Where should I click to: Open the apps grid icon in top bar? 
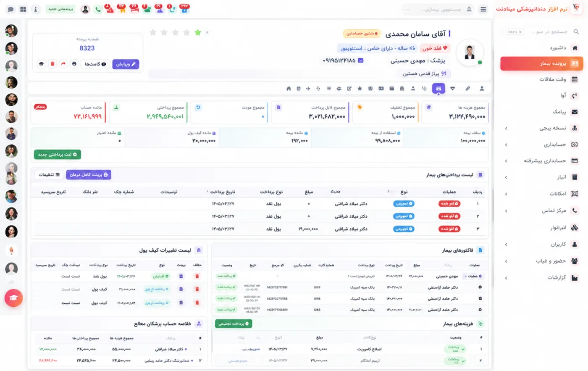point(23,9)
